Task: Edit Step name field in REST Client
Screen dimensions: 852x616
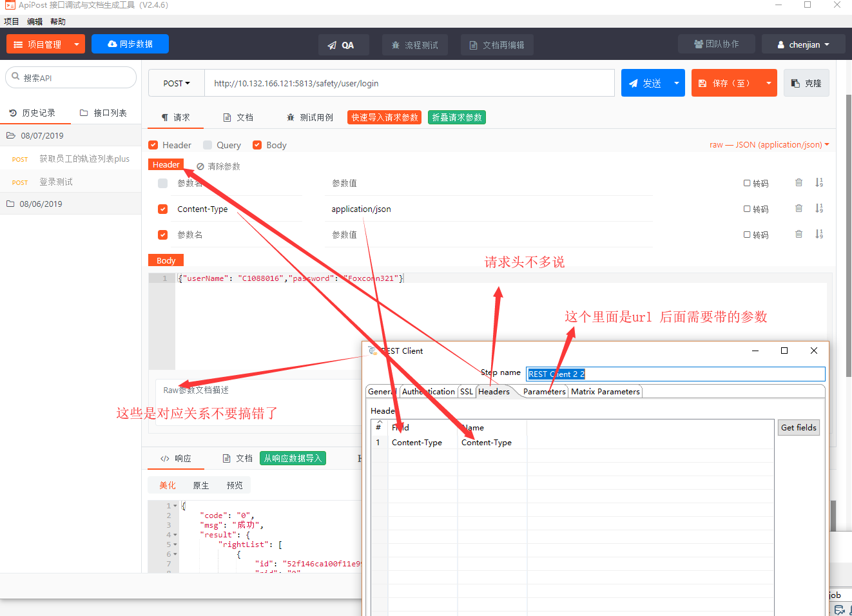Action: 675,374
